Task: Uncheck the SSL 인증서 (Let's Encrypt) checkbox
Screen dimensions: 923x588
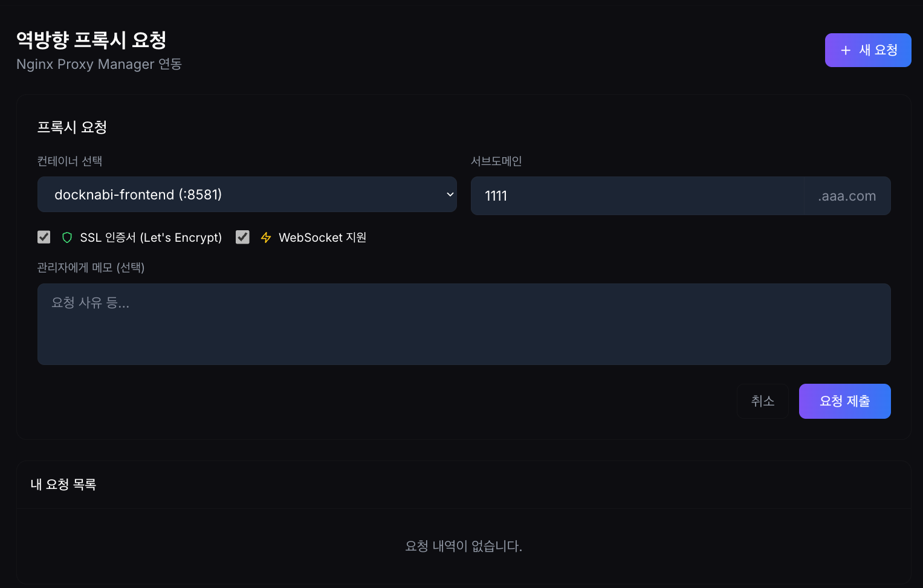Action: click(44, 237)
